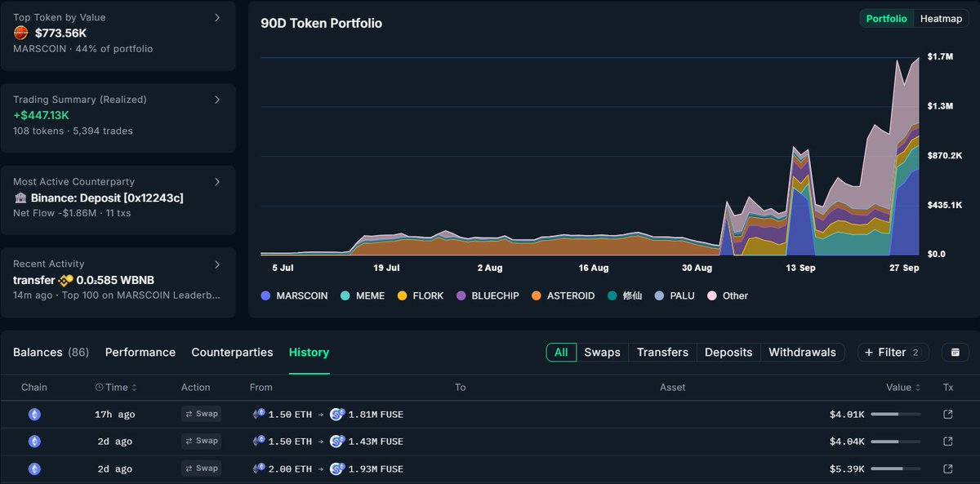
Task: Open transaction link for the $5.39K swap
Action: [947, 469]
